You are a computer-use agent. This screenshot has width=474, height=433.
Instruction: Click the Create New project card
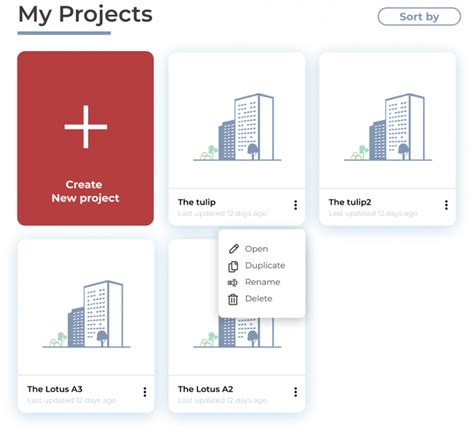[x=85, y=138]
